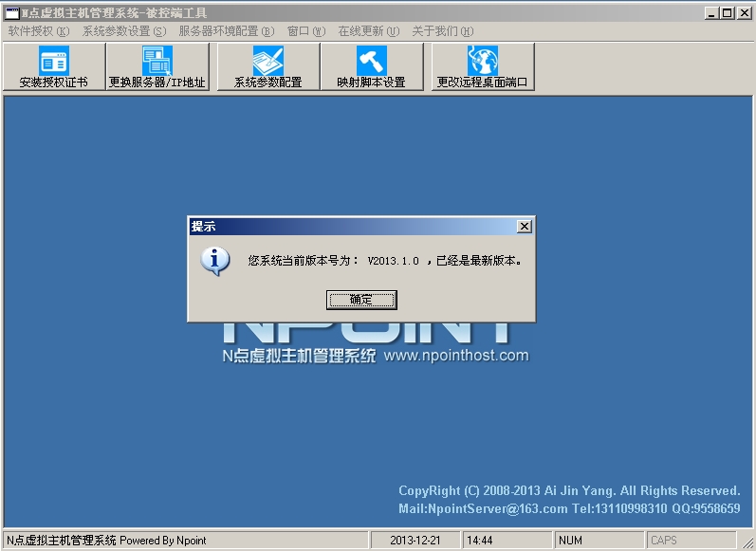
Task: Close the 提示 dialog with X
Action: [525, 226]
